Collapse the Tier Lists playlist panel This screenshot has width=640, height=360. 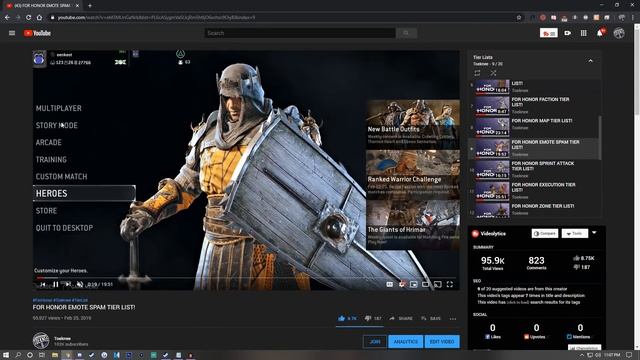coord(590,61)
